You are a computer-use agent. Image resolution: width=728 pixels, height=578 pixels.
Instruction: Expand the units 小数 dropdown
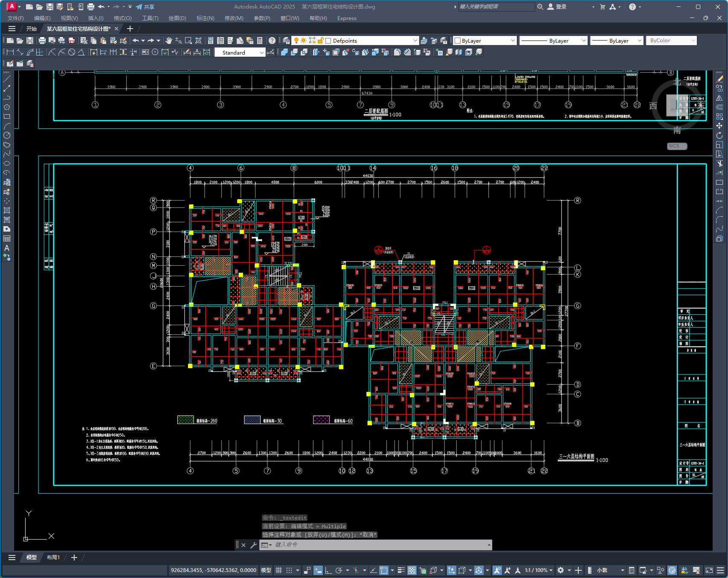tap(622, 570)
